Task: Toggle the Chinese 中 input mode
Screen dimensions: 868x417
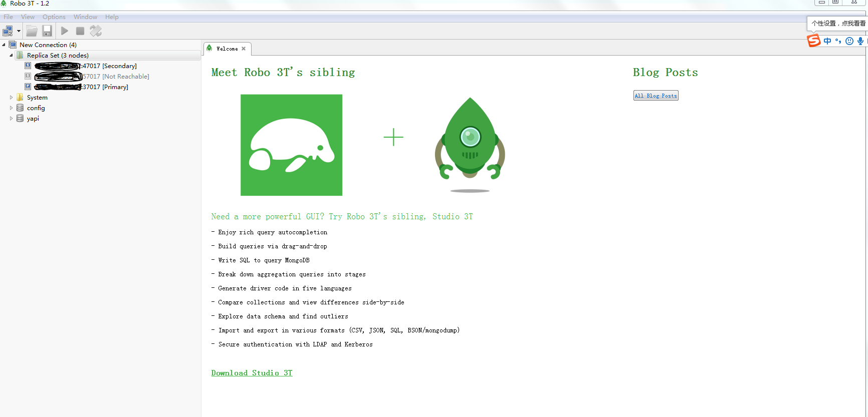Action: tap(827, 41)
